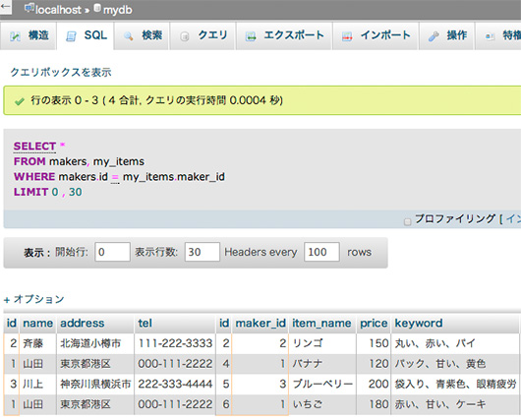The height and width of the screenshot is (420, 521).
Task: Click the row count success message text
Action: pyautogui.click(x=157, y=100)
